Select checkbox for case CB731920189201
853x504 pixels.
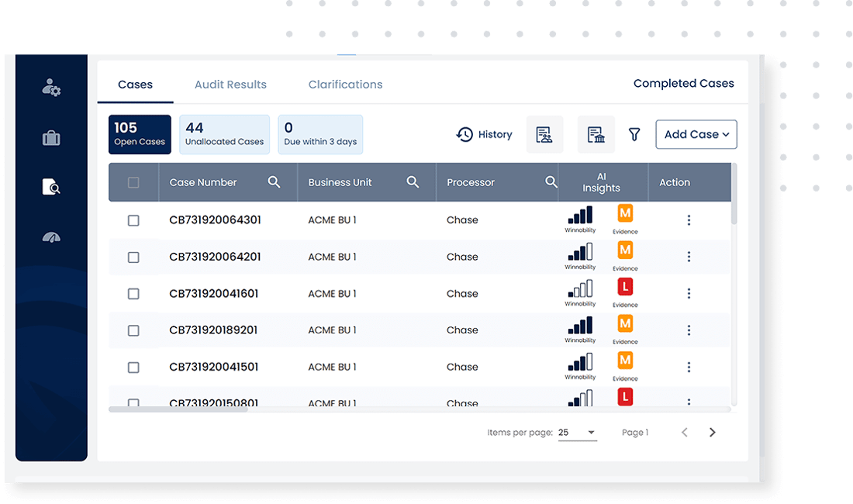point(133,330)
